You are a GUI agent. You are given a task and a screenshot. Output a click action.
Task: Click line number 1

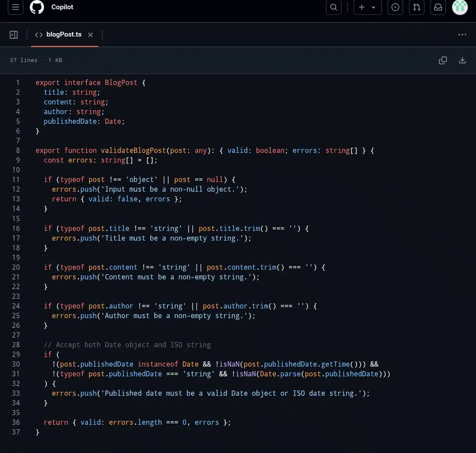coord(18,82)
